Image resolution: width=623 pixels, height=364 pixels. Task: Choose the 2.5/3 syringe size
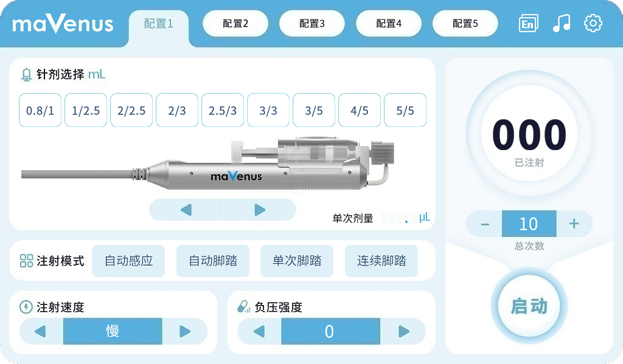(223, 111)
